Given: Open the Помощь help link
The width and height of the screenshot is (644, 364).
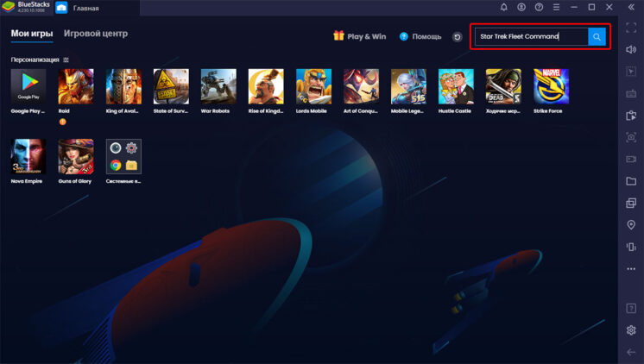Looking at the screenshot, I should click(x=420, y=37).
